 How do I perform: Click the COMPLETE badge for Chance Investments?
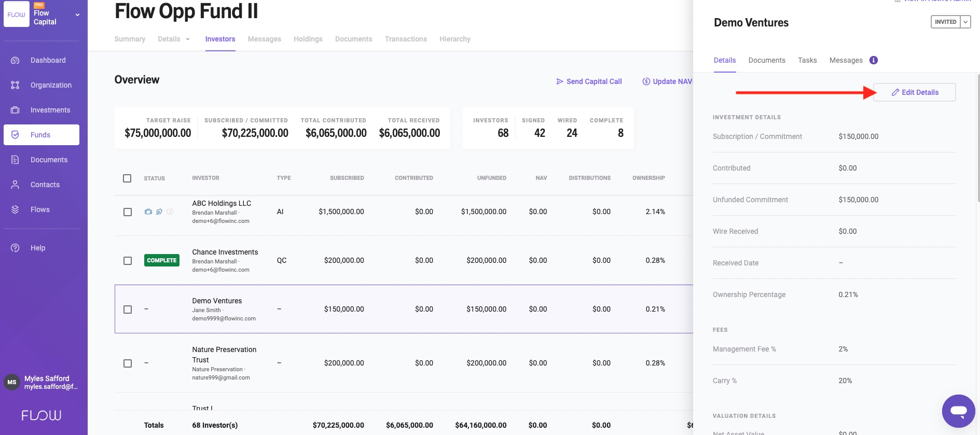coord(162,260)
